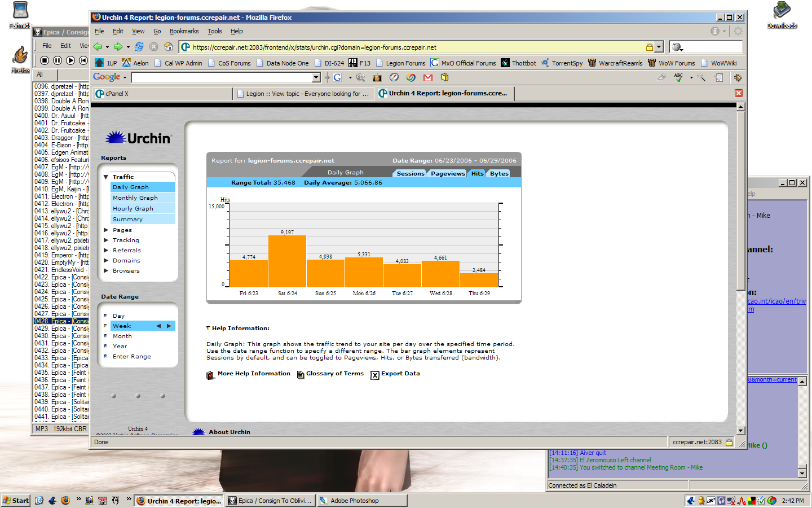Open the WarcraftRealms bookmark
The width and height of the screenshot is (812, 508).
click(x=615, y=63)
